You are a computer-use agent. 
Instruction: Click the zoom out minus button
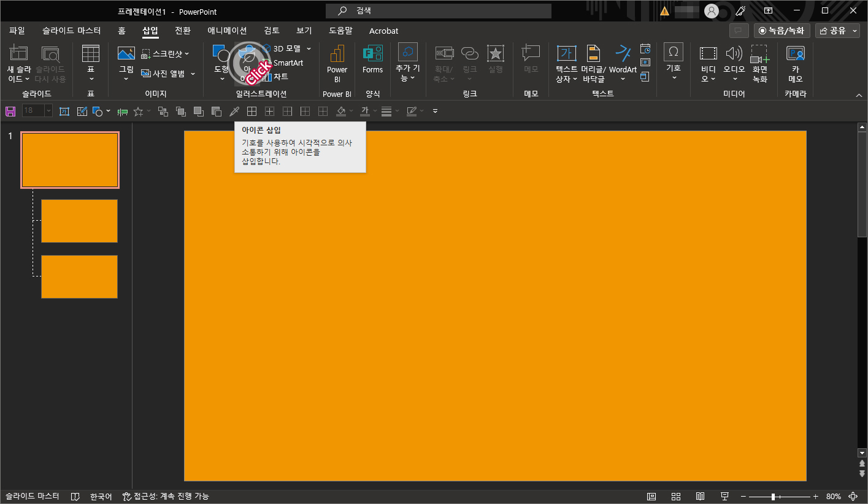[743, 496]
